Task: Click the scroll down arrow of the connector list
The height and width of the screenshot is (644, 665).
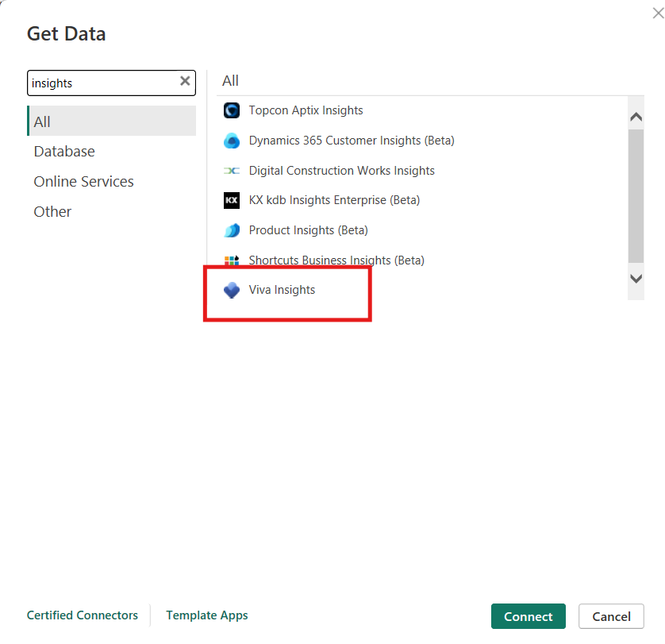Action: point(636,279)
